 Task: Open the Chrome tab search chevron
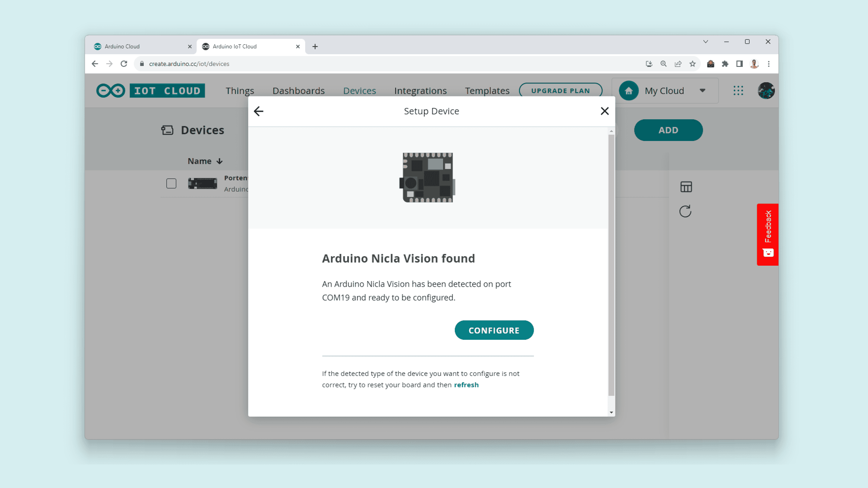coord(705,42)
